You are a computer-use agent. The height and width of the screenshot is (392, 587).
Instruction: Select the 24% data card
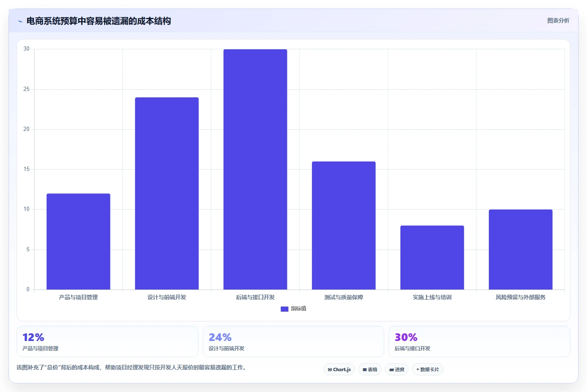click(293, 341)
